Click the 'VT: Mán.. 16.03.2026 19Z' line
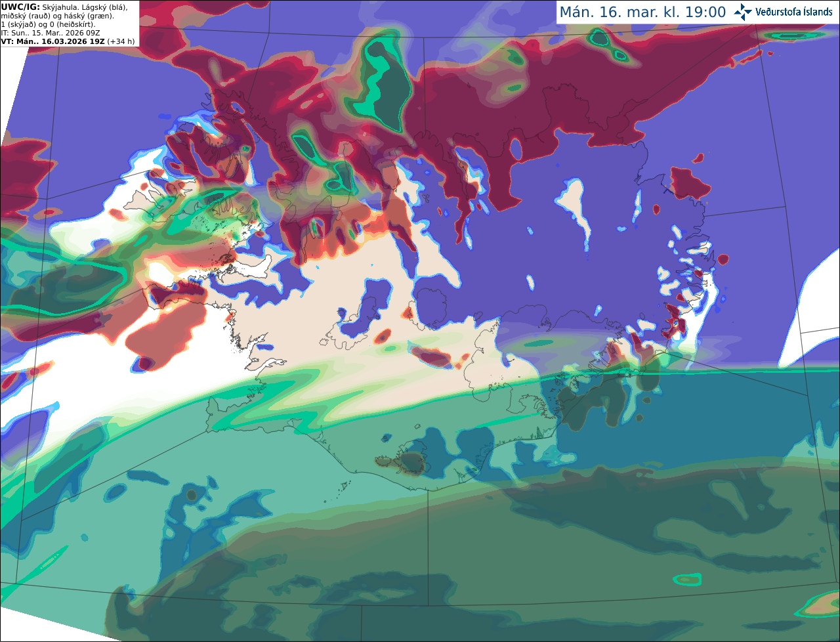Image resolution: width=840 pixels, height=642 pixels. [52, 41]
